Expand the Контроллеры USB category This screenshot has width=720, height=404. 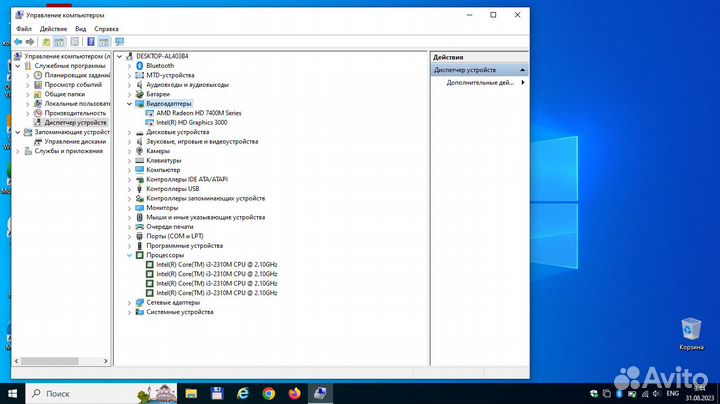tap(129, 189)
